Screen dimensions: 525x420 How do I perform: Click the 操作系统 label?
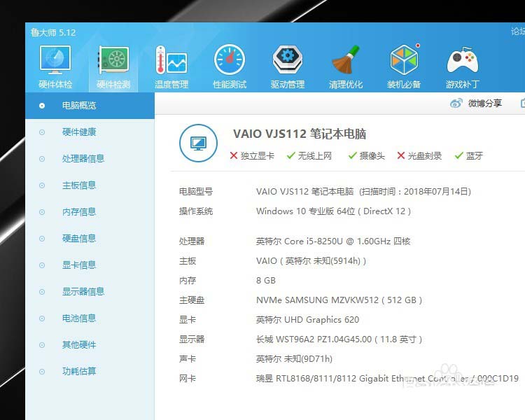(x=196, y=211)
